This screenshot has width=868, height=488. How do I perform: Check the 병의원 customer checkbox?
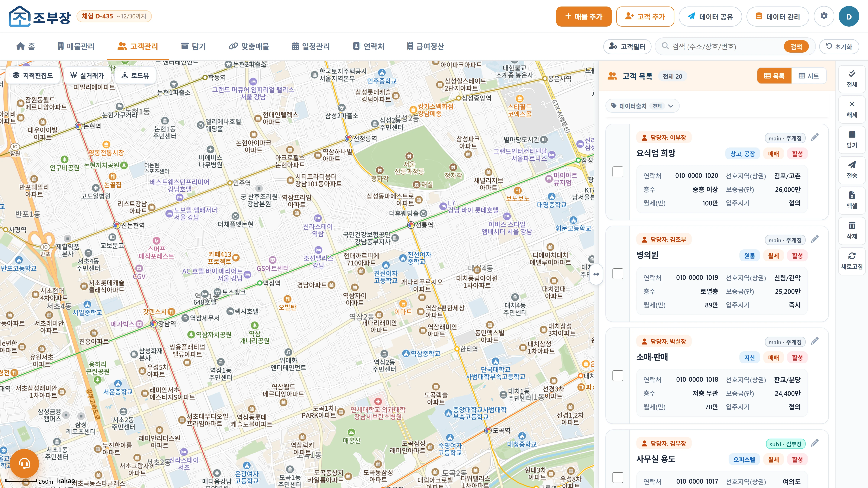click(x=618, y=274)
